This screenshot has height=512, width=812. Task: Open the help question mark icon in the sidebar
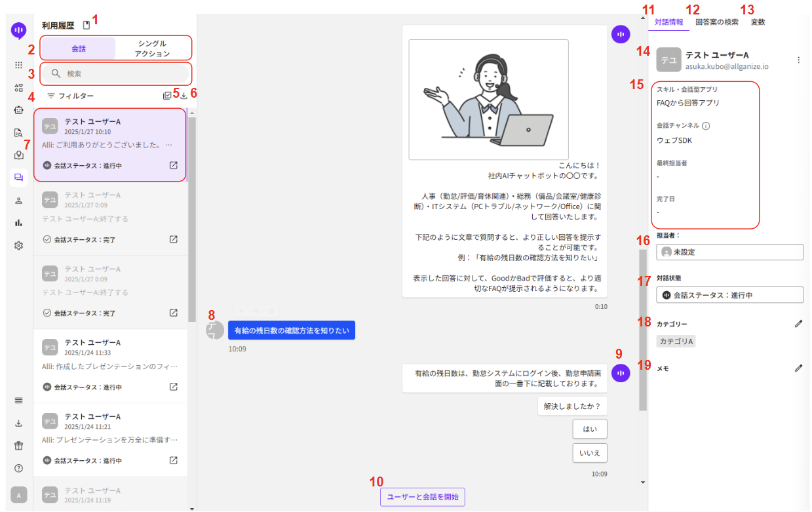tap(18, 468)
